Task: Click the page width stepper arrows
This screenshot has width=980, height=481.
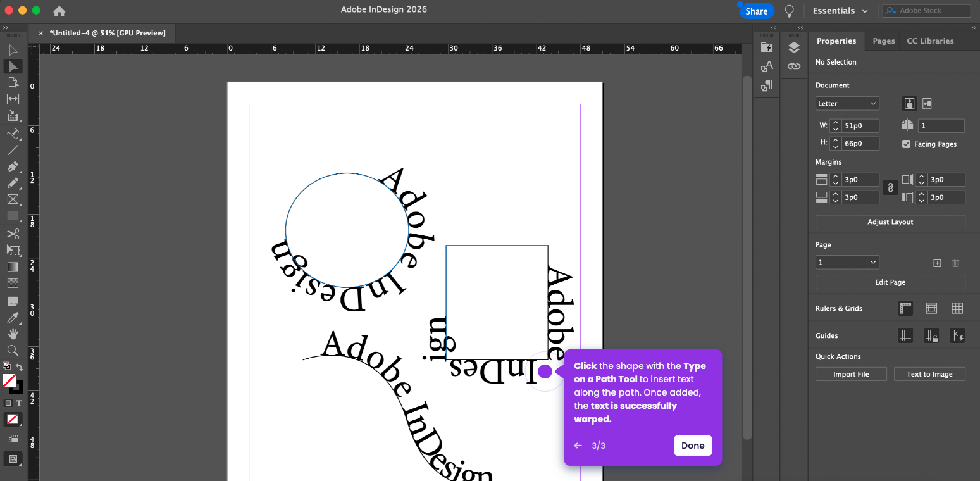Action: click(835, 125)
